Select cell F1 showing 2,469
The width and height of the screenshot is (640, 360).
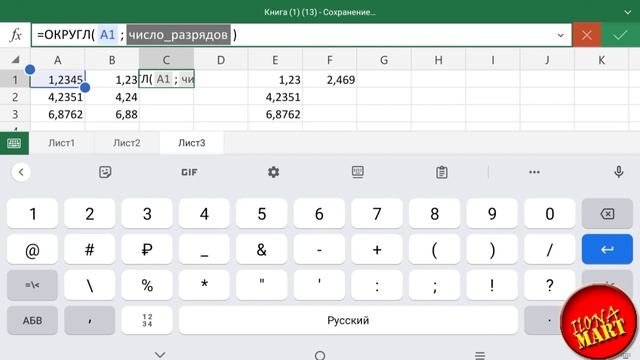(329, 80)
